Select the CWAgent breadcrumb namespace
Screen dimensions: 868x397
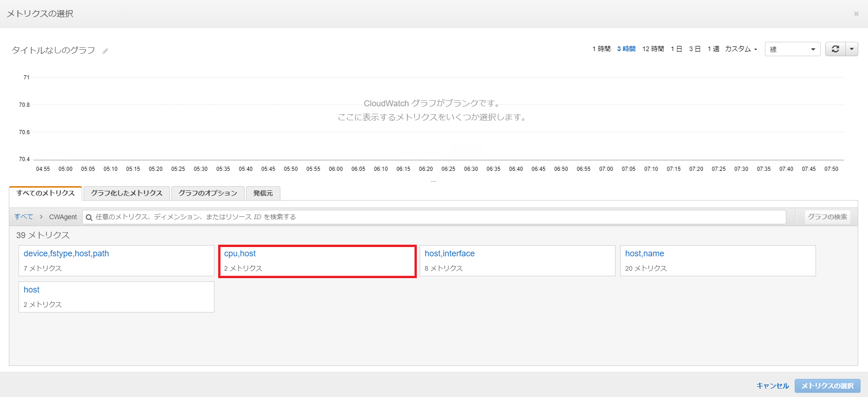pyautogui.click(x=63, y=217)
